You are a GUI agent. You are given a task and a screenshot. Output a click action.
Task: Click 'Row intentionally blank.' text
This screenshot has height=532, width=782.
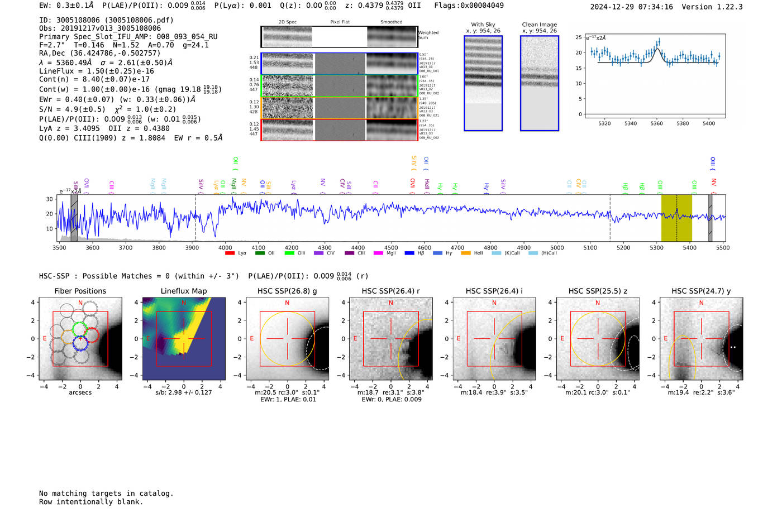(91, 502)
